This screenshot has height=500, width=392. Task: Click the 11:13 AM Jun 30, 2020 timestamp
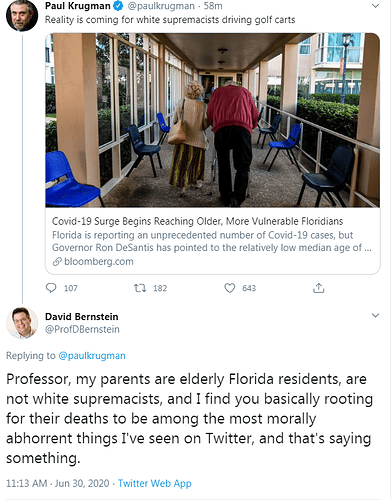pyautogui.click(x=58, y=483)
